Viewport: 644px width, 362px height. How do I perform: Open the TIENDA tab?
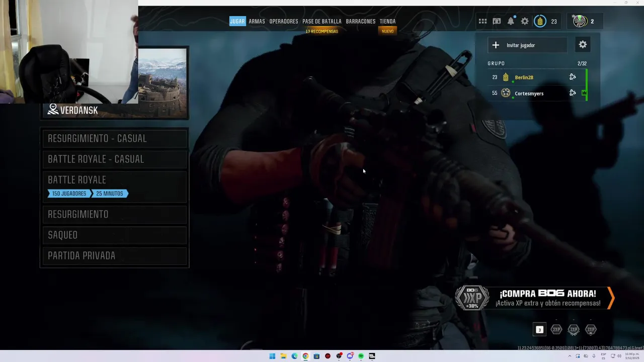(387, 21)
